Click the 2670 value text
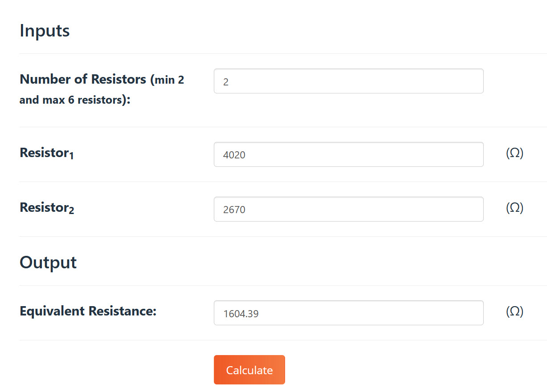Viewport: 547px width, 392px height. coord(234,210)
